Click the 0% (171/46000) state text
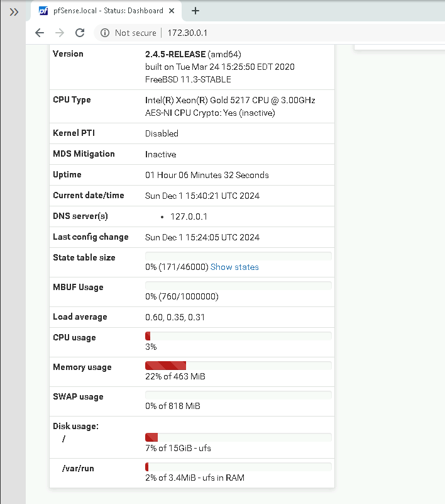Viewport: 445px width, 504px height. 177,267
